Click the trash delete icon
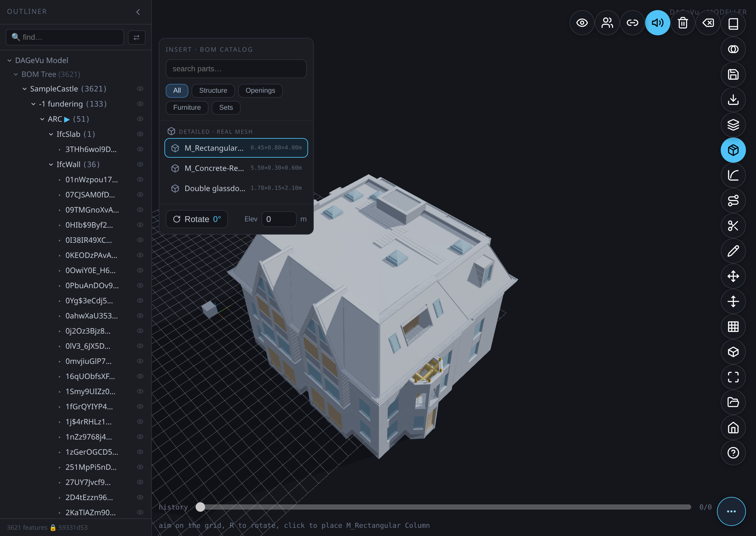756x536 pixels. [683, 23]
